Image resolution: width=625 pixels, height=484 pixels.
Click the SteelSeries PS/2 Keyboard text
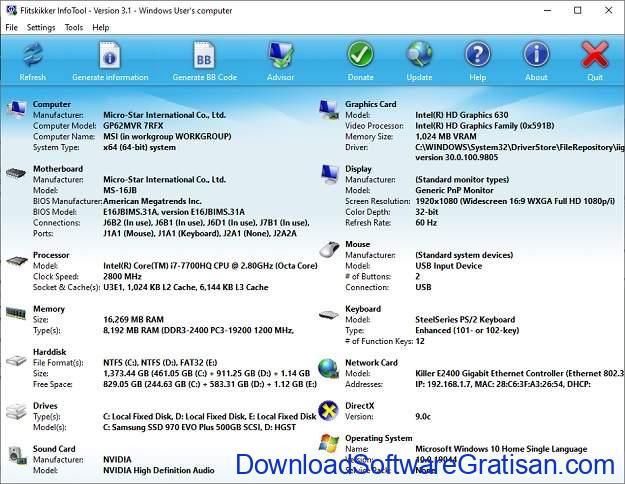(465, 319)
